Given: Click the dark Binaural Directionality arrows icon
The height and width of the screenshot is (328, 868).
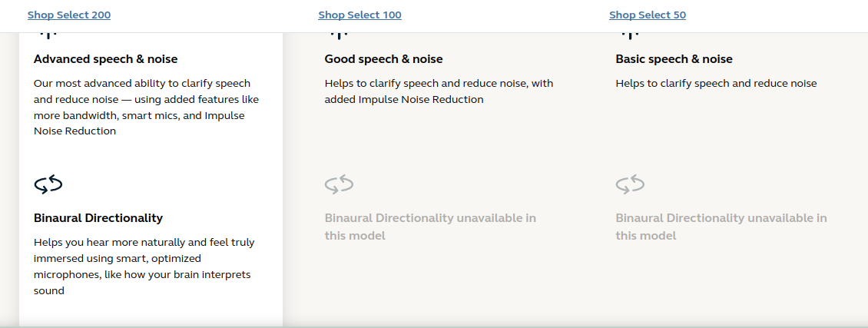Looking at the screenshot, I should point(48,185).
